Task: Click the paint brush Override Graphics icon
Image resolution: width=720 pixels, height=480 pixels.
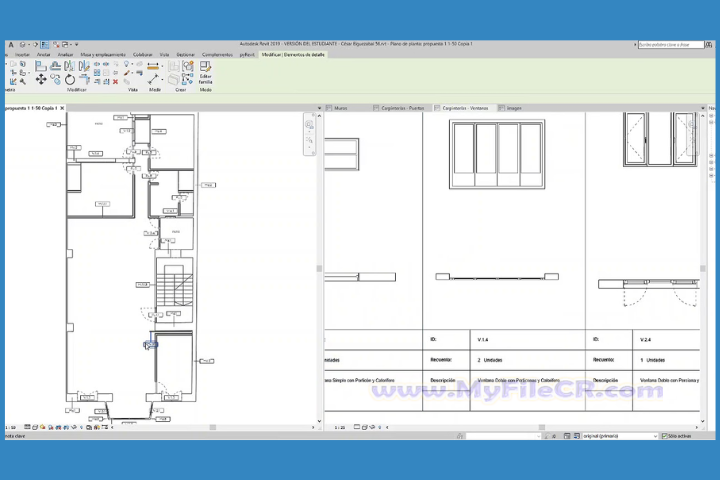Action: pos(127,73)
